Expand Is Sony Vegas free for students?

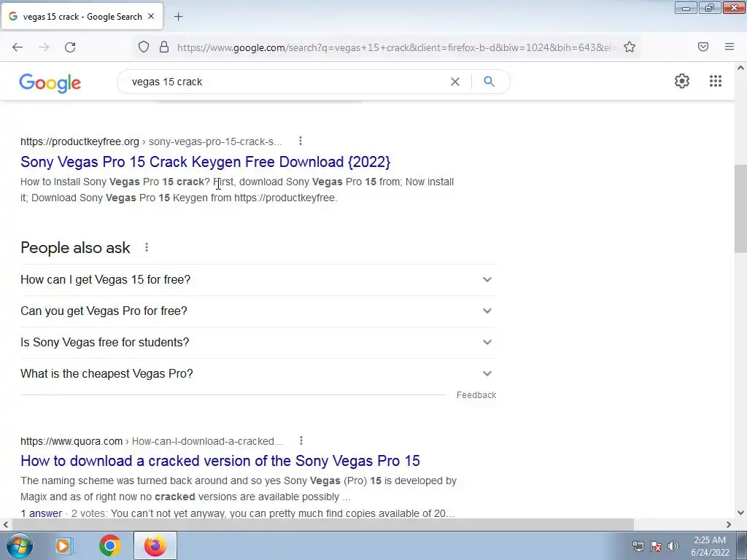pyautogui.click(x=258, y=343)
